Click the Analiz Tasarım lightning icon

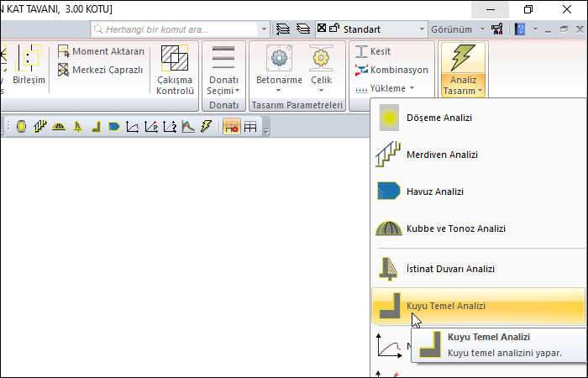point(462,60)
